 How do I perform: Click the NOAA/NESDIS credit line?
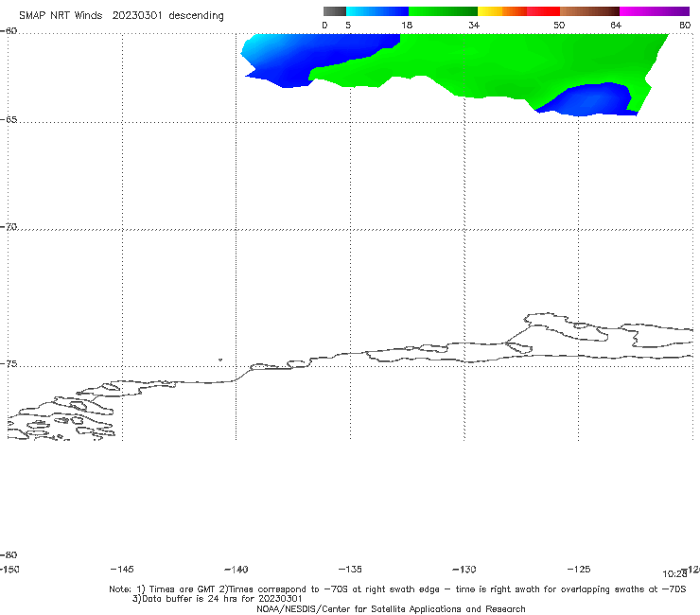point(391,608)
